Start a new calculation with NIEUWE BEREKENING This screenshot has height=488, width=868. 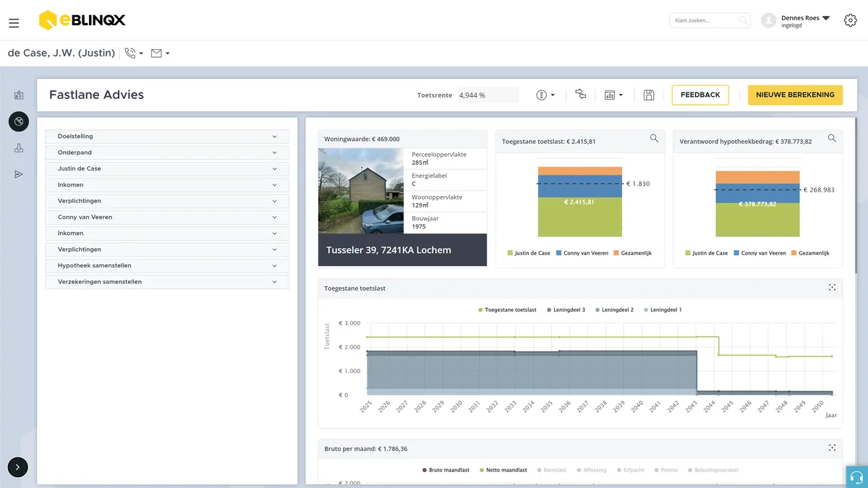[x=795, y=95]
